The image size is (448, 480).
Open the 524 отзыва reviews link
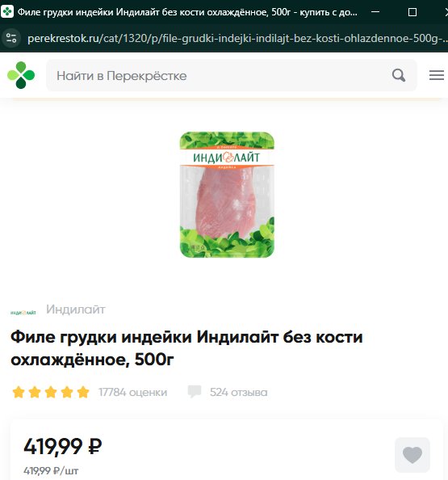238,392
